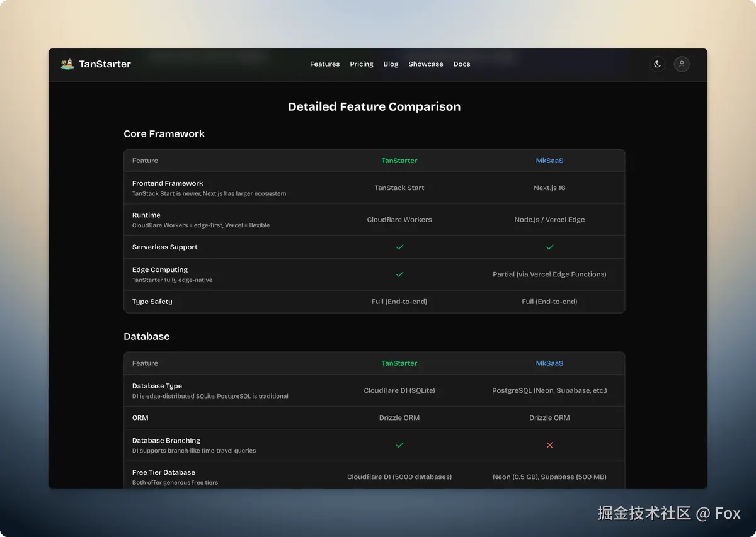756x537 pixels.
Task: Click TanStarter column header in Core Framework table
Action: coord(399,161)
